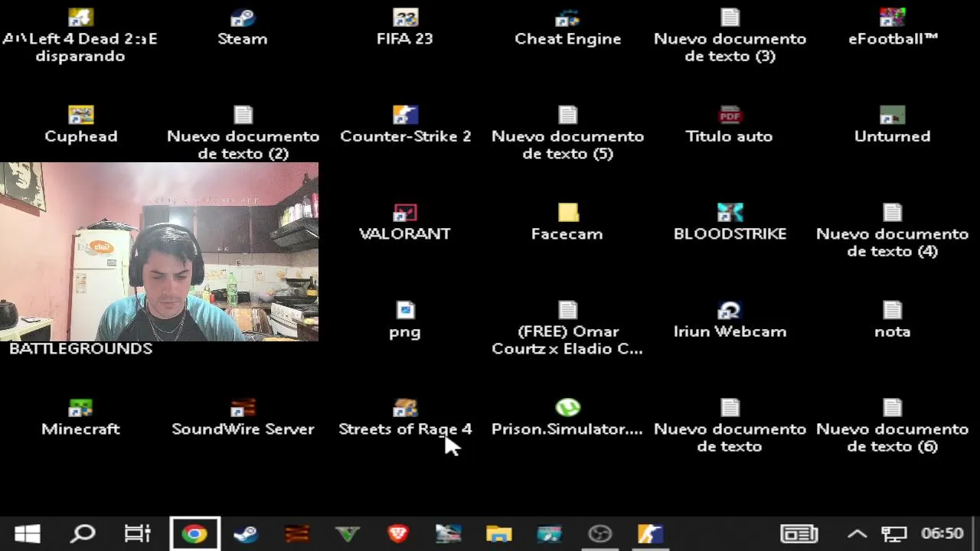Select the Minecraft desktop icon
This screenshot has width=980, height=551.
(80, 418)
